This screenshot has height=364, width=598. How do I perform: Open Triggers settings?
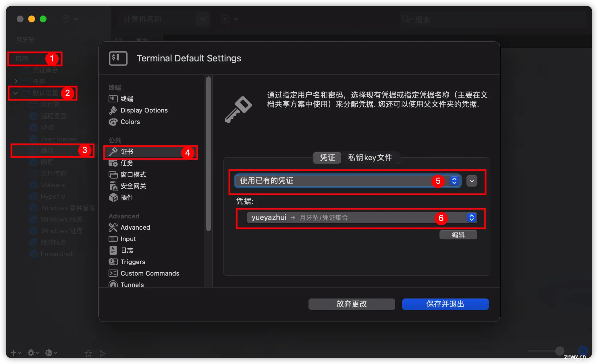(x=127, y=262)
